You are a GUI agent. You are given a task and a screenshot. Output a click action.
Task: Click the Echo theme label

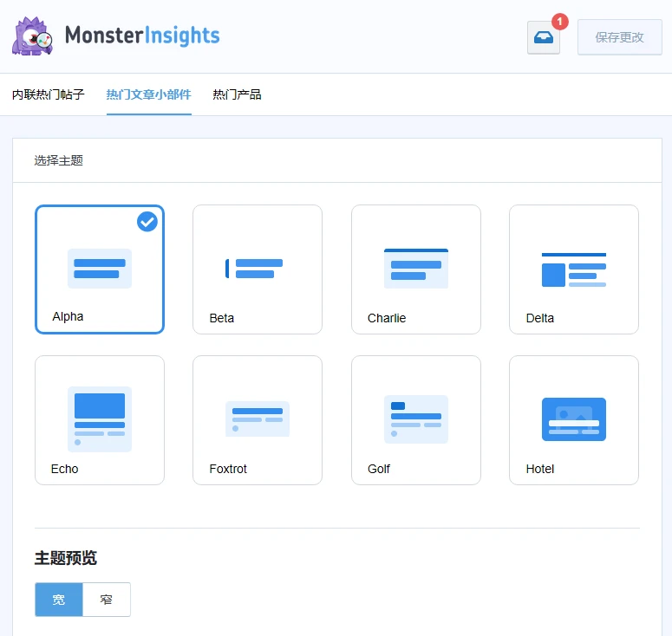[x=65, y=469]
